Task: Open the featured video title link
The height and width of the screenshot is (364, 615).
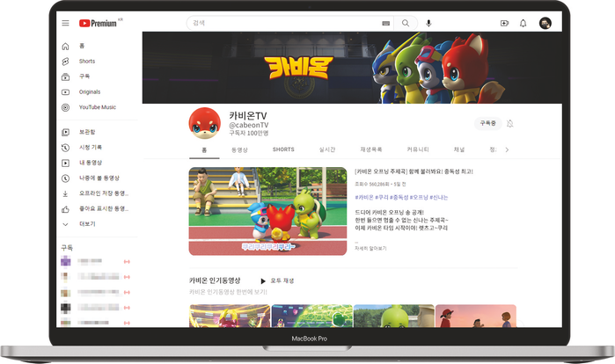Action: 414,171
